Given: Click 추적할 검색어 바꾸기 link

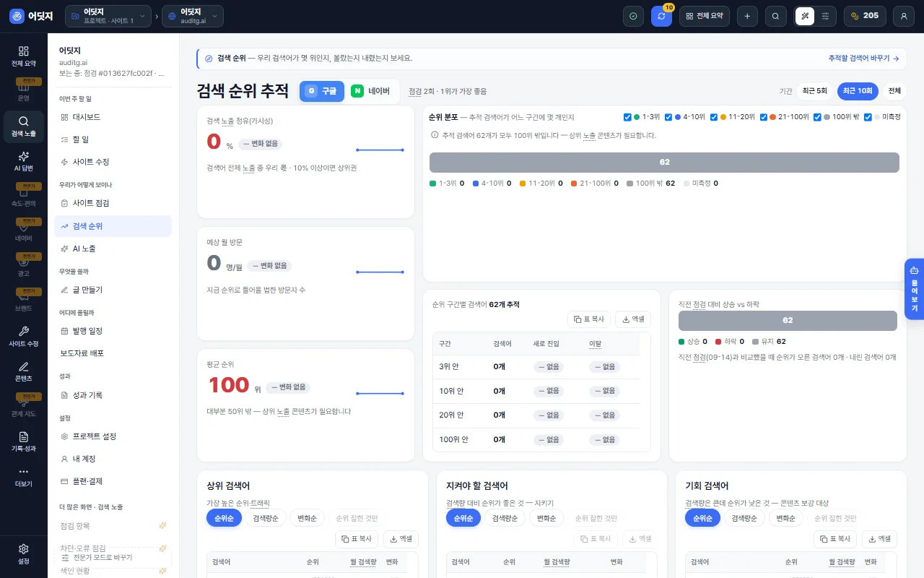Looking at the screenshot, I should coord(863,58).
